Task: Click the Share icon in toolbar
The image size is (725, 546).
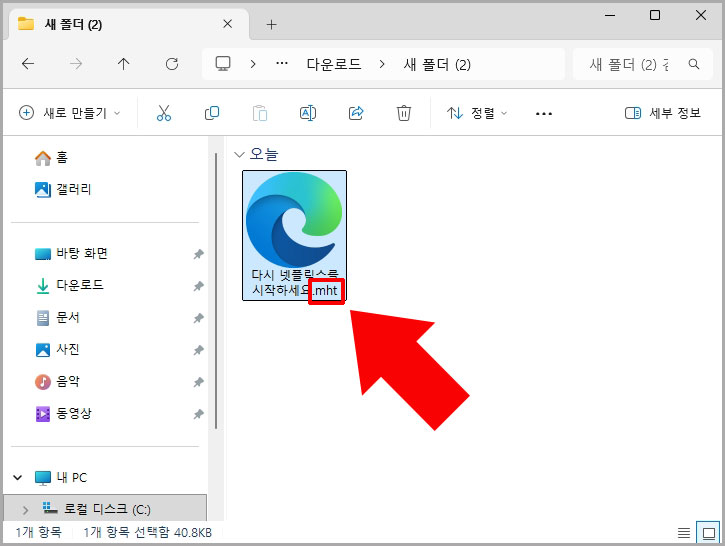Action: (356, 113)
